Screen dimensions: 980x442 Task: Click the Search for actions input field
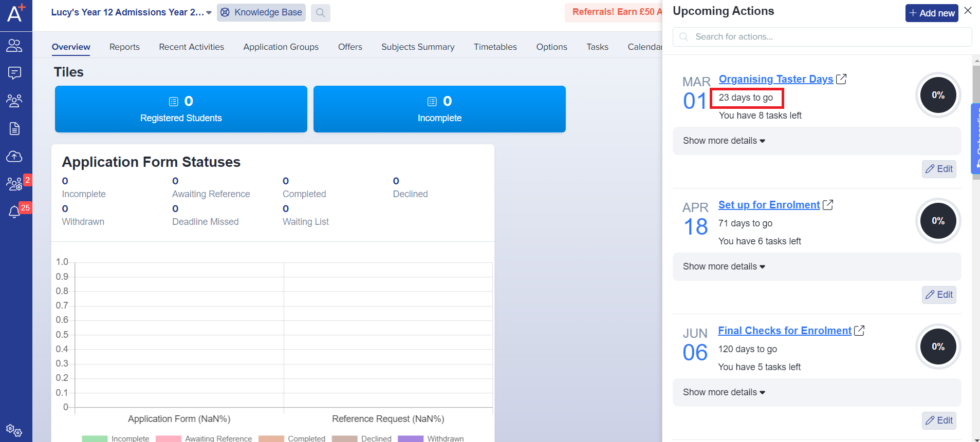[822, 37]
